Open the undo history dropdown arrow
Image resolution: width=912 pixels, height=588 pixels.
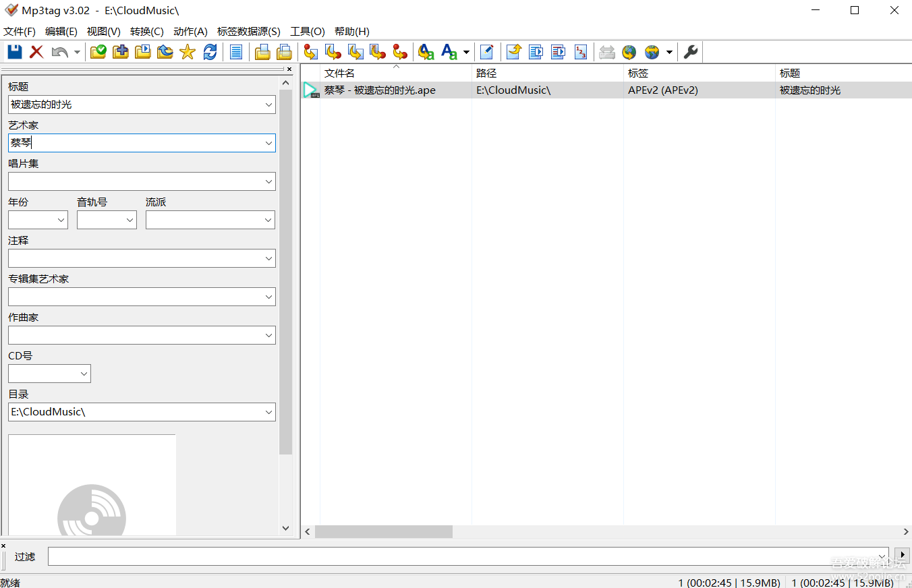[x=77, y=52]
